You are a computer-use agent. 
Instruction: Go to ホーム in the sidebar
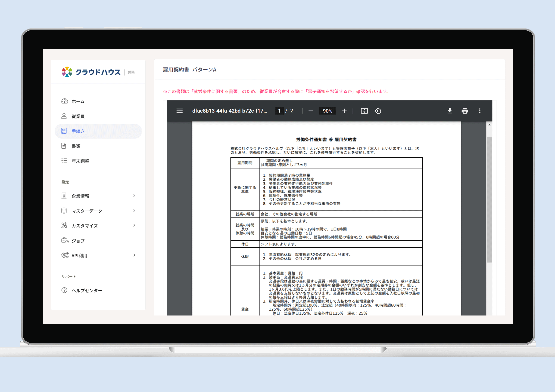[78, 101]
